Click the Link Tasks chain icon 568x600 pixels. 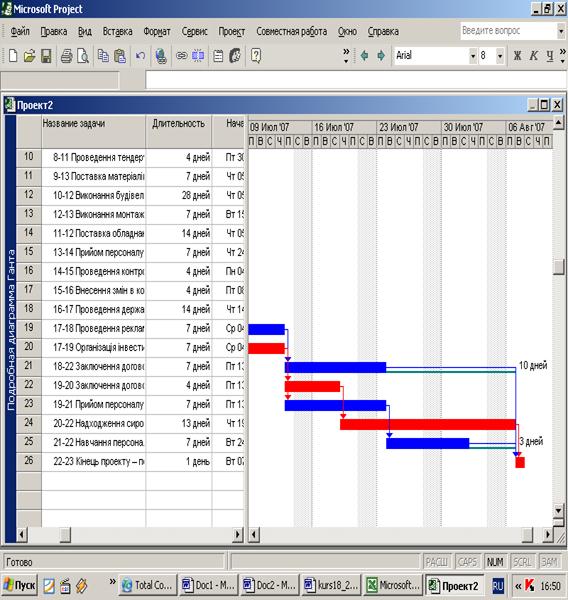click(181, 56)
